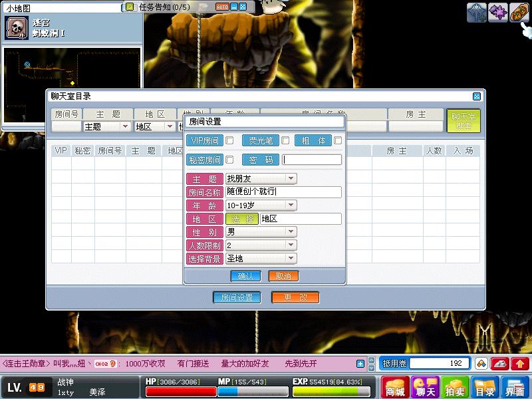Open the 选择背景 dropdown showing 圣地
The image size is (532, 399).
[x=261, y=259]
